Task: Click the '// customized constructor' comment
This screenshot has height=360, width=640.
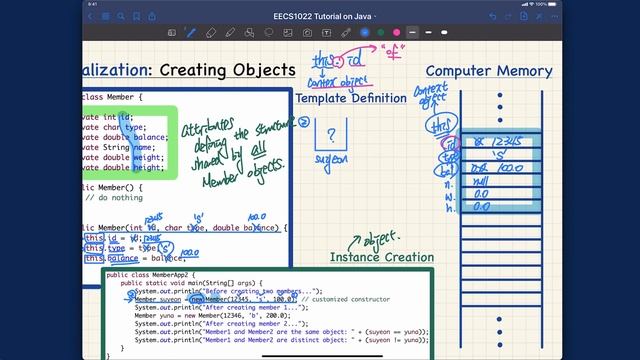Action: point(345,299)
